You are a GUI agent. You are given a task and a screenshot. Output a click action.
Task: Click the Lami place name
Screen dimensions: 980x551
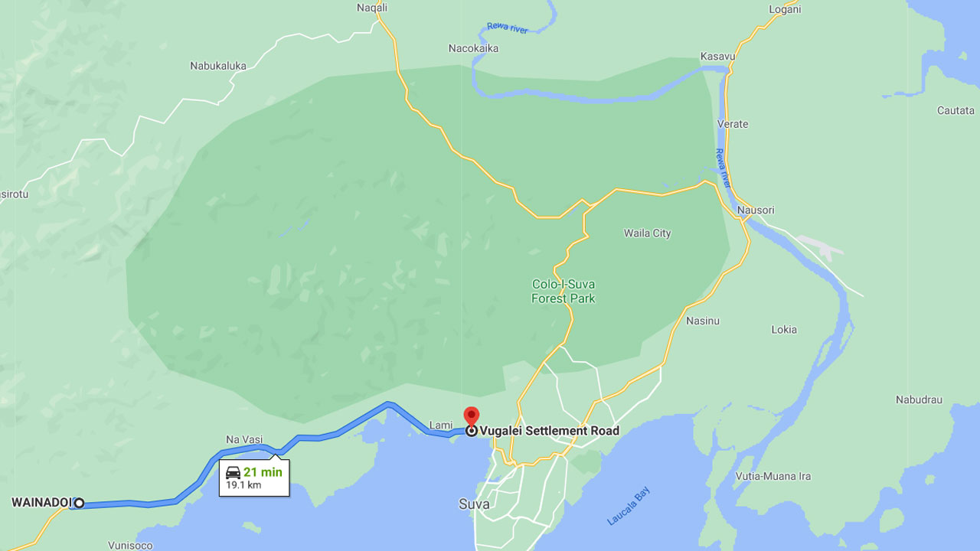coord(441,425)
